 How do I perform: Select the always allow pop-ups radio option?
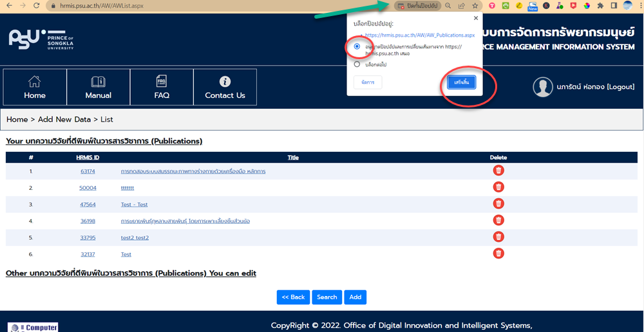[x=357, y=47]
